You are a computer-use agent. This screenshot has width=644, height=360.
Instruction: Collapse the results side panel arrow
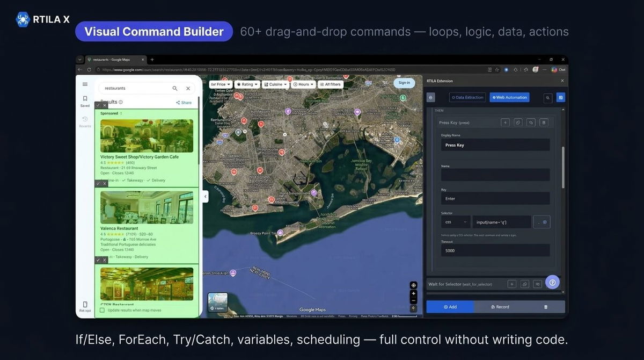[206, 197]
